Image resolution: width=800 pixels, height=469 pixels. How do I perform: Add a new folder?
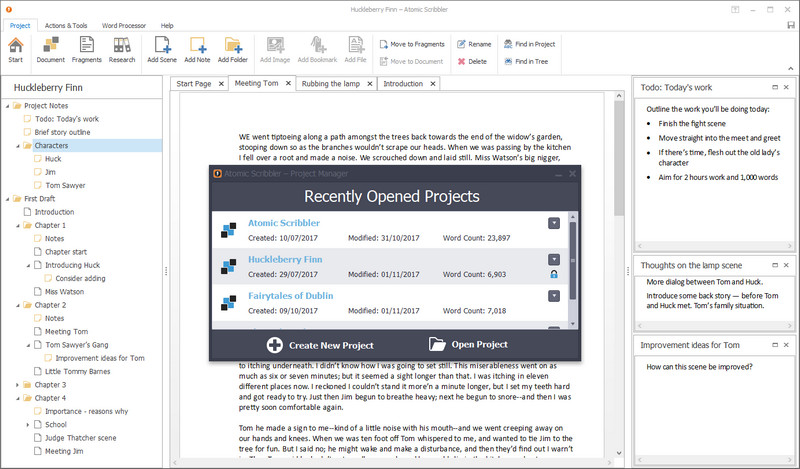tap(233, 50)
